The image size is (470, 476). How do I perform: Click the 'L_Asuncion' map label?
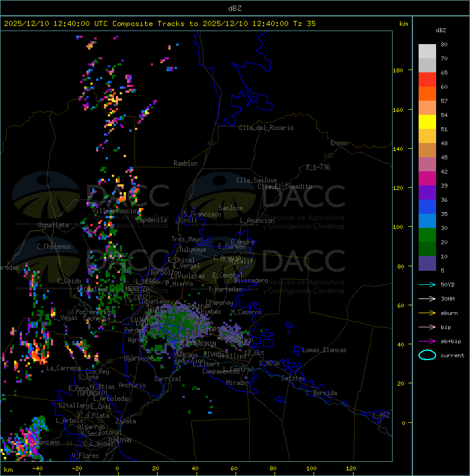(257, 220)
